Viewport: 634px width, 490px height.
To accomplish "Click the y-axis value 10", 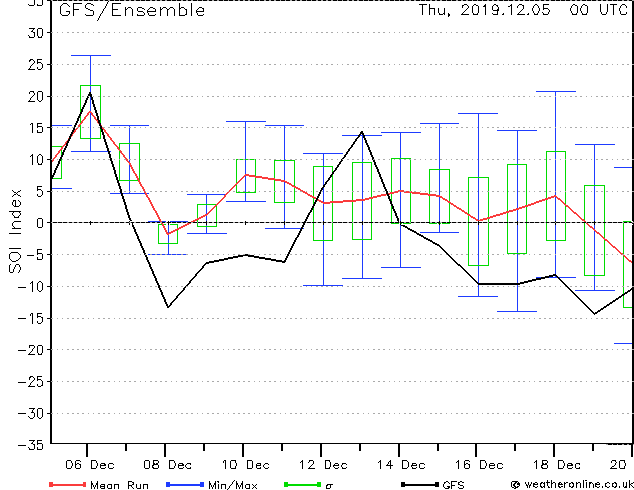I will point(34,160).
